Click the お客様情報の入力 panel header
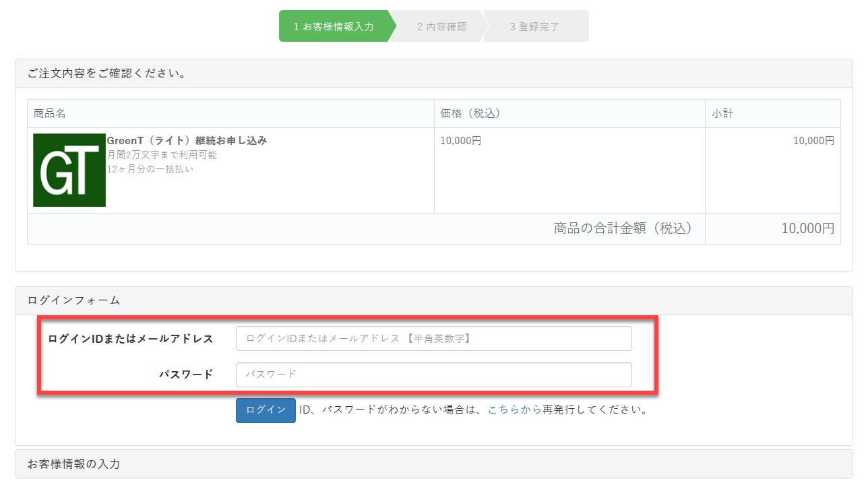Viewport: 868px width, 487px height. [x=73, y=464]
